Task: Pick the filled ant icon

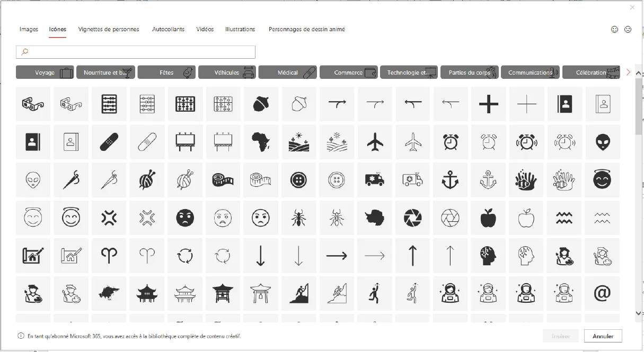Action: (298, 218)
